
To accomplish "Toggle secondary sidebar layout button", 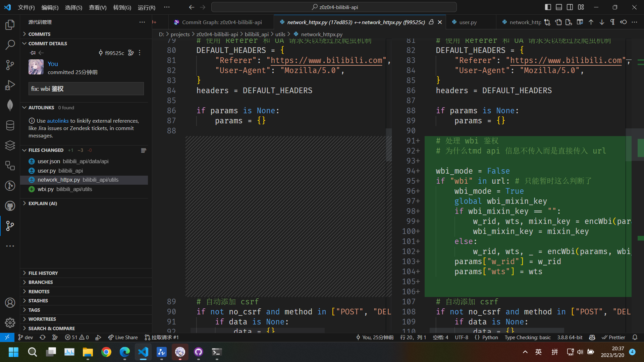I will 570,7.
